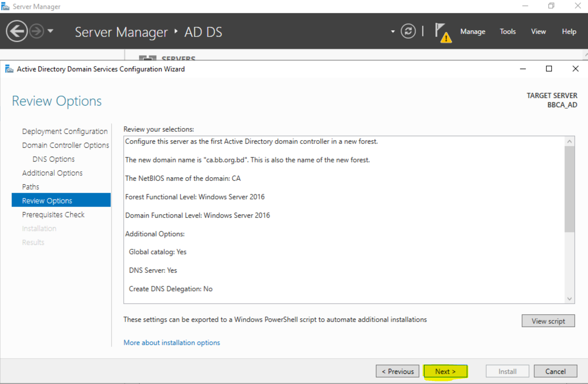Click the Next button
The height and width of the screenshot is (384, 588).
click(445, 372)
